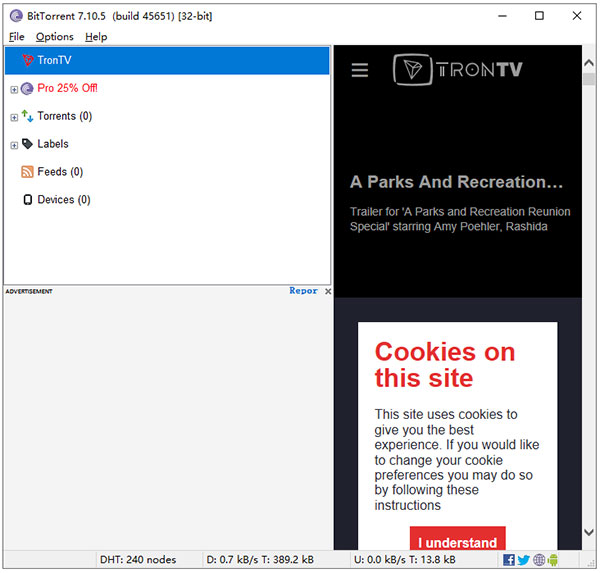
Task: Close the advertisement panel
Action: 328,291
